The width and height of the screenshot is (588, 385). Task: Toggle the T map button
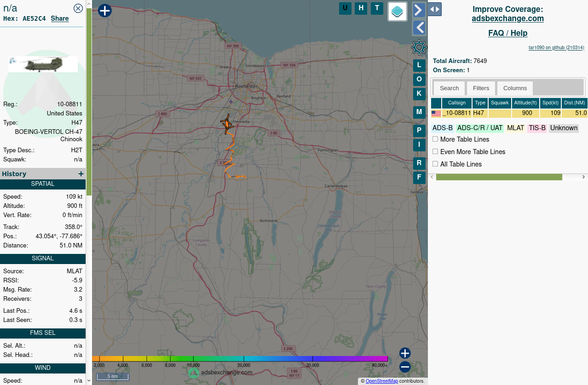[377, 8]
